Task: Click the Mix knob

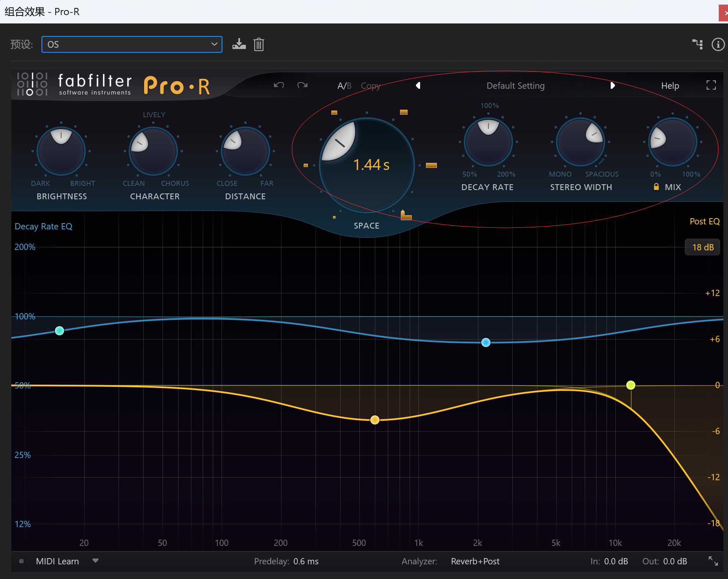Action: point(673,142)
